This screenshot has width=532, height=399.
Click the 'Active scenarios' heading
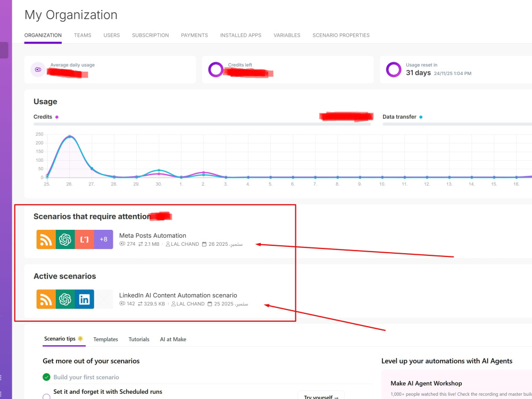[x=65, y=276]
